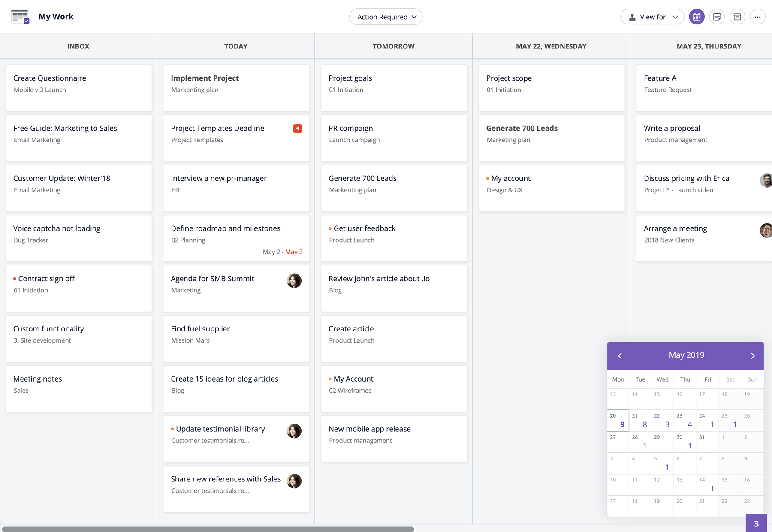Click the ellipsis (more options) icon top right
Viewport: 772px width, 532px height.
tap(758, 17)
